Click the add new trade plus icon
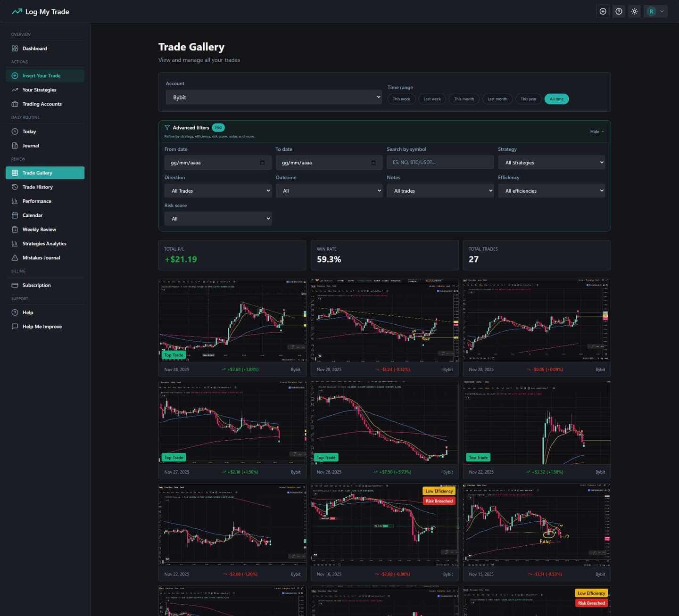679x616 pixels. [x=603, y=11]
